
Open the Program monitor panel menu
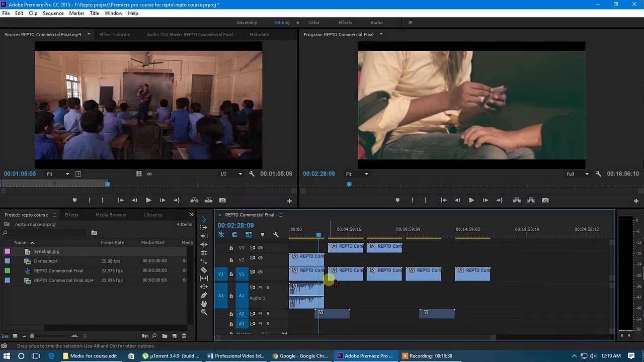click(x=381, y=35)
